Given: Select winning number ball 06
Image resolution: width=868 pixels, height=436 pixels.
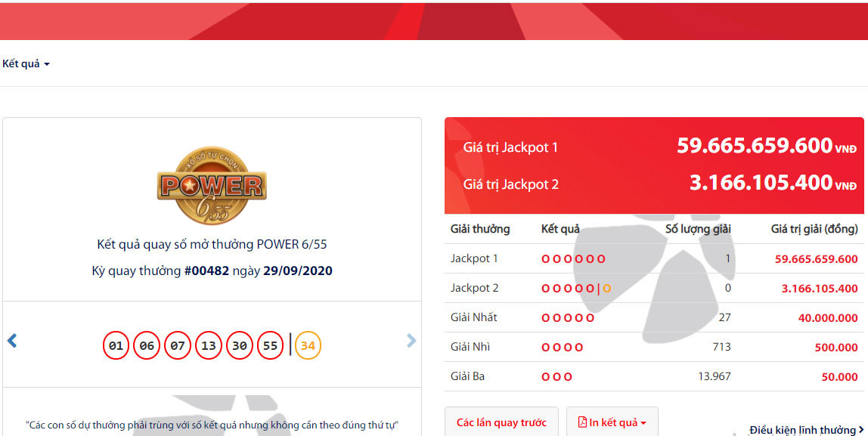Looking at the screenshot, I should pyautogui.click(x=147, y=346).
